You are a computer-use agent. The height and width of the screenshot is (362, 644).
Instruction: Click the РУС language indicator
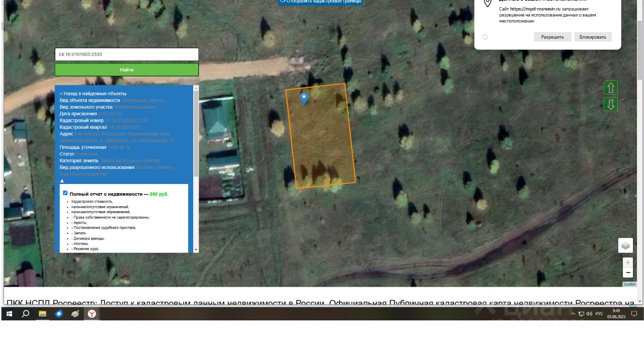(599, 314)
